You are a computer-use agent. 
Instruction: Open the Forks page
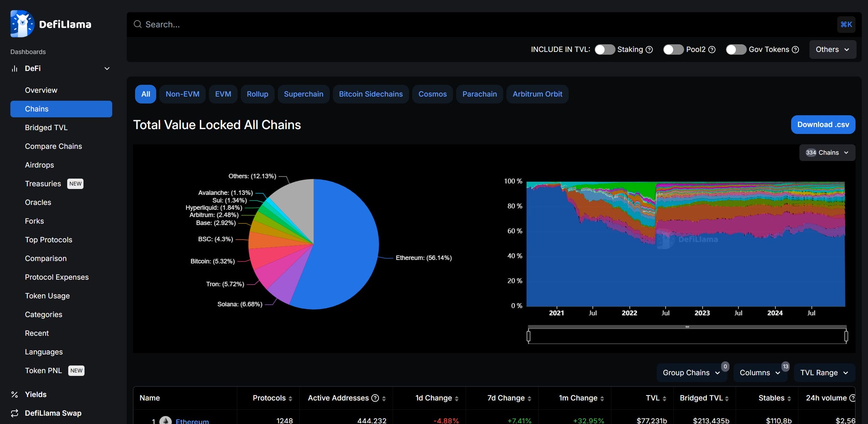(x=34, y=221)
